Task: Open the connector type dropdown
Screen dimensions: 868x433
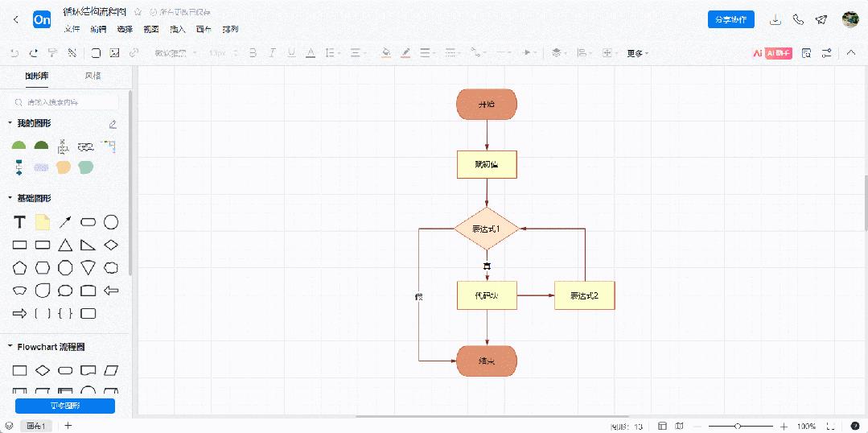Action: point(477,53)
